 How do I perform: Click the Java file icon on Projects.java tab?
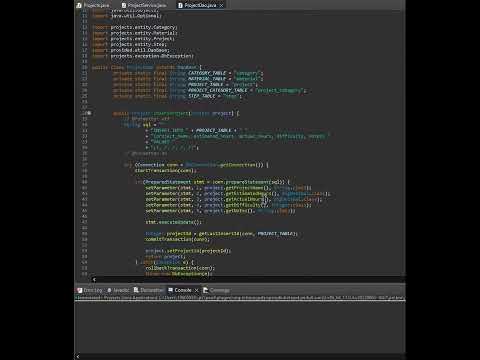point(79,5)
